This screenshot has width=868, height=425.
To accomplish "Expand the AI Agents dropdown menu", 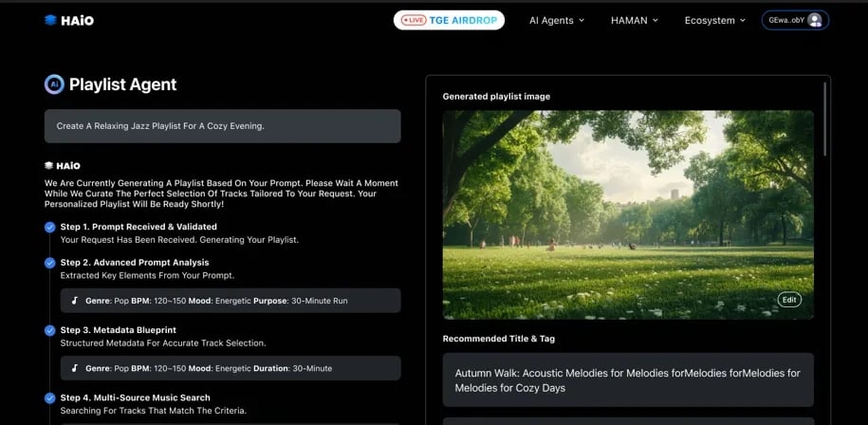I will 557,20.
